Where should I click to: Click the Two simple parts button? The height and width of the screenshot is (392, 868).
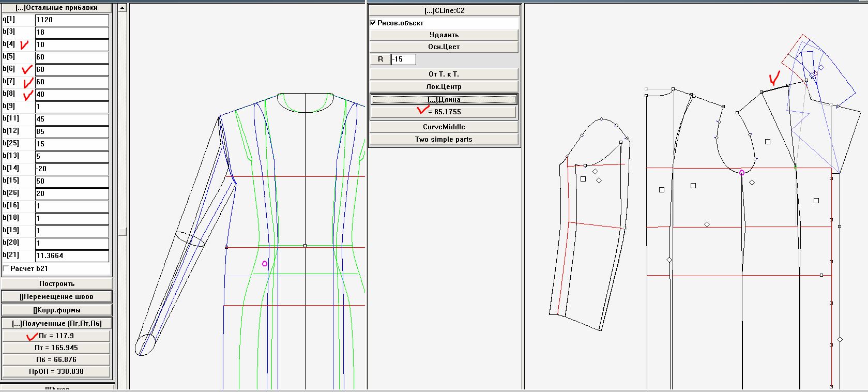(x=444, y=139)
